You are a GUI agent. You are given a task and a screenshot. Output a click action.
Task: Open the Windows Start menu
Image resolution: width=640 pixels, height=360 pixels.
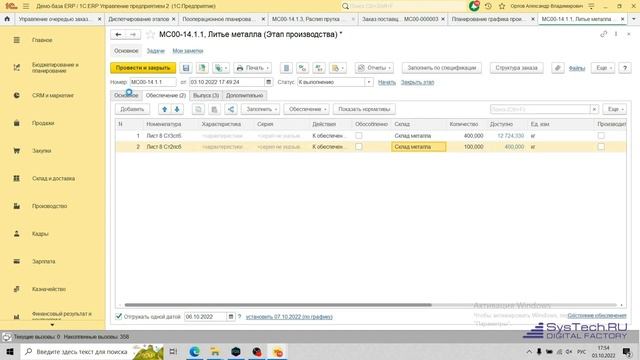pos(10,351)
